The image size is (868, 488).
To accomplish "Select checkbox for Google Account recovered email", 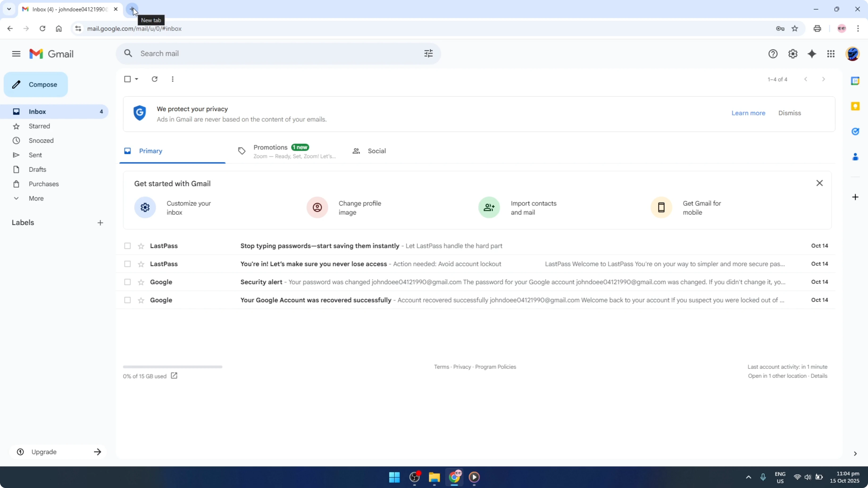I will [127, 300].
